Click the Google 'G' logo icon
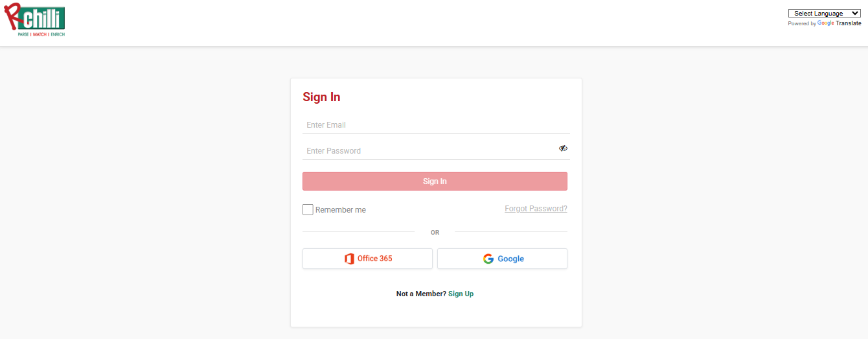868x339 pixels. point(488,259)
